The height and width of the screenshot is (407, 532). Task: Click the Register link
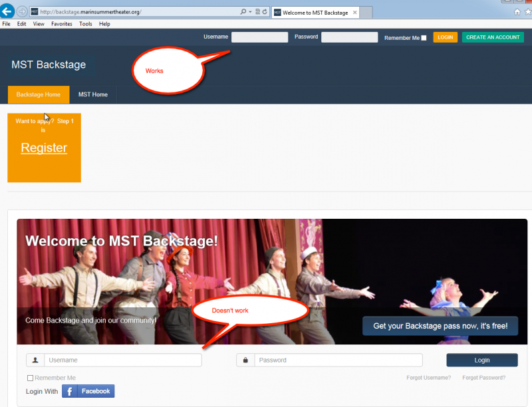point(44,148)
